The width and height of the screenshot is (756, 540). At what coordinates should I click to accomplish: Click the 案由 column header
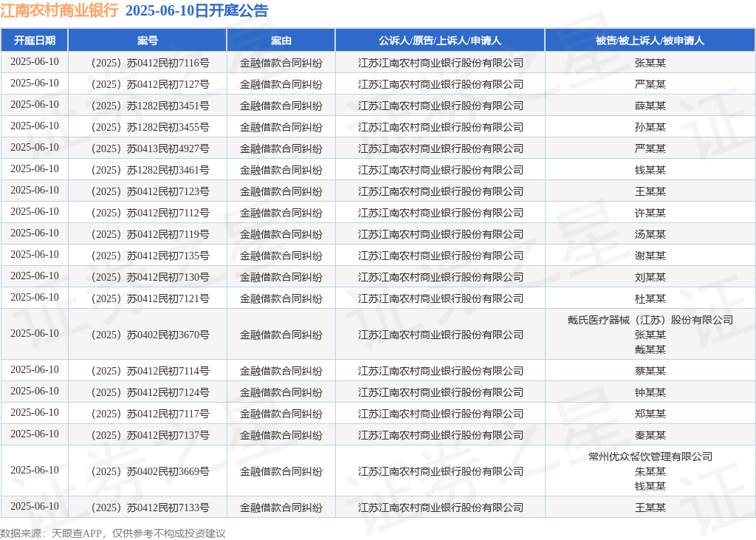coord(281,41)
